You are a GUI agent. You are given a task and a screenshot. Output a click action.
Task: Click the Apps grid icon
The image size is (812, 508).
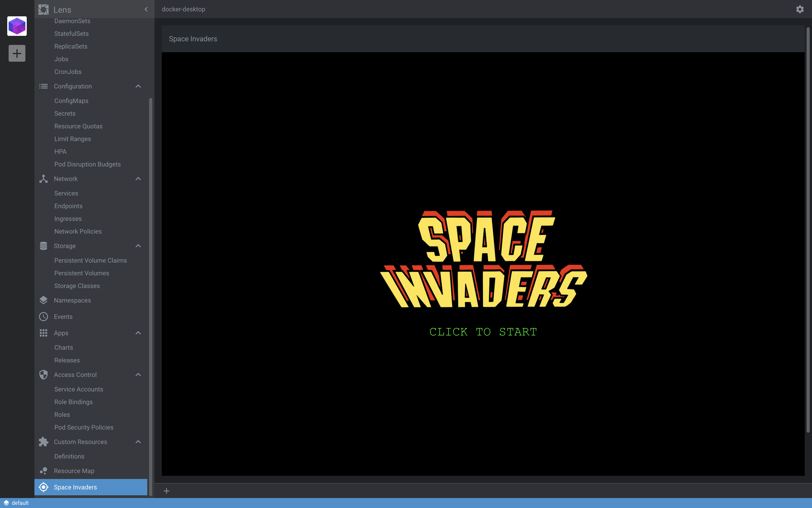click(43, 333)
